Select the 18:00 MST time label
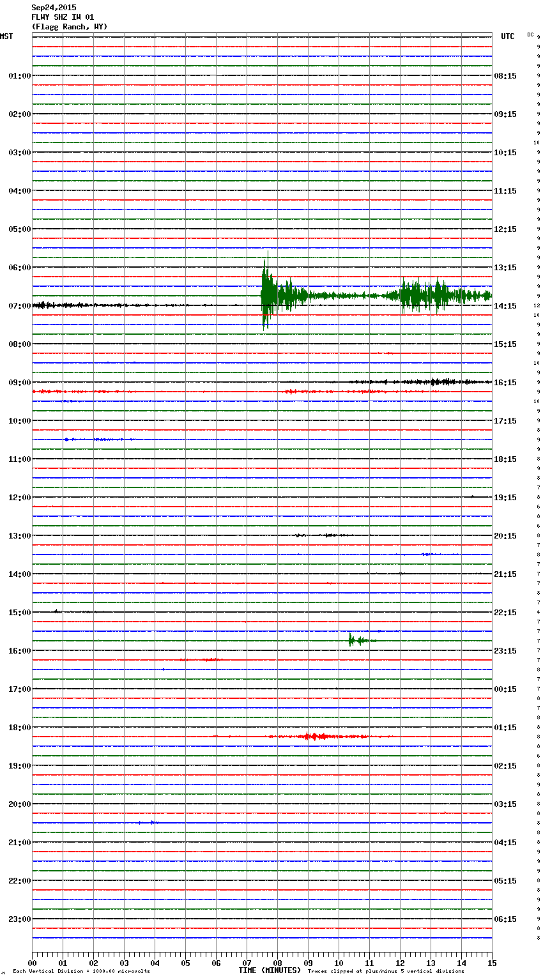This screenshot has width=543, height=980. point(19,728)
